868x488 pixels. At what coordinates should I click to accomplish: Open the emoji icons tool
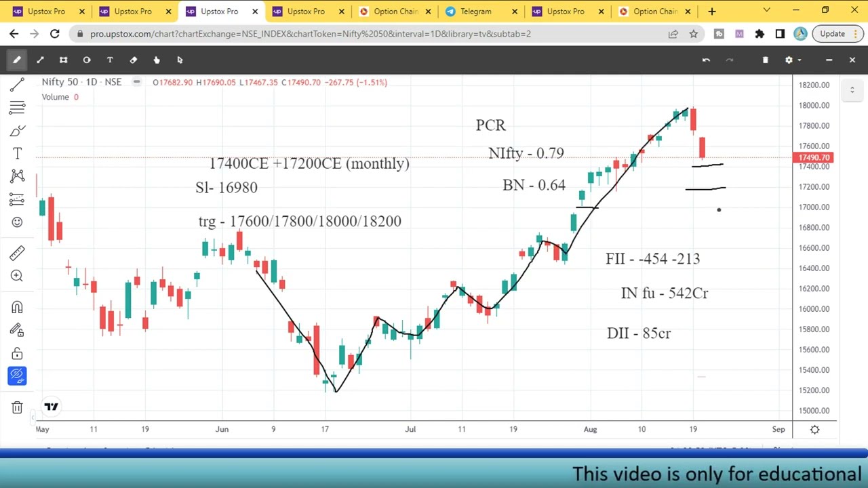click(x=17, y=222)
